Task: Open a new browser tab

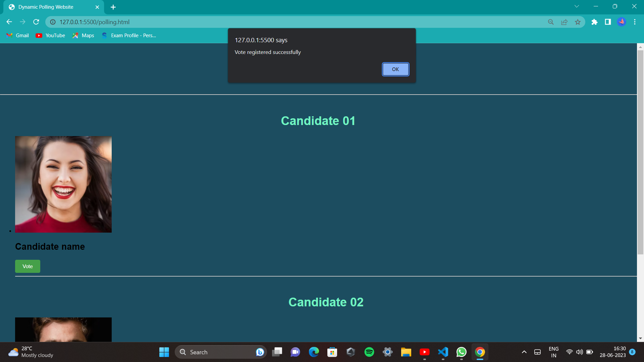Action: point(113,7)
